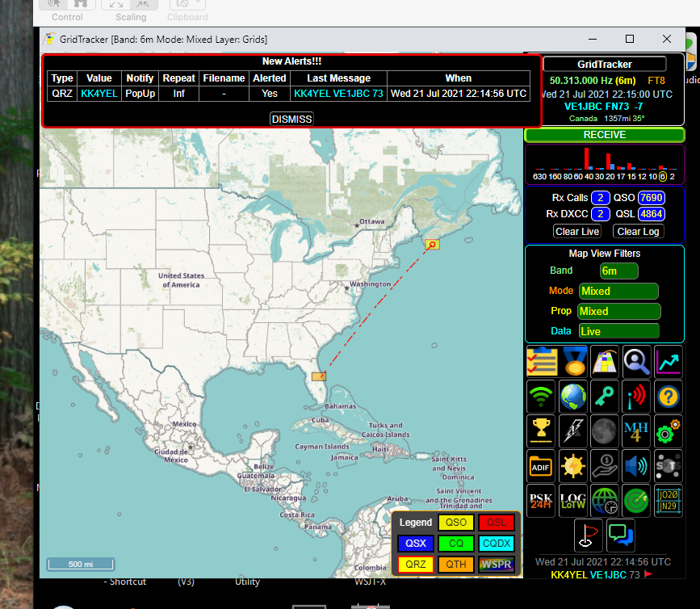Click the WSPR legend swatch

497,565
